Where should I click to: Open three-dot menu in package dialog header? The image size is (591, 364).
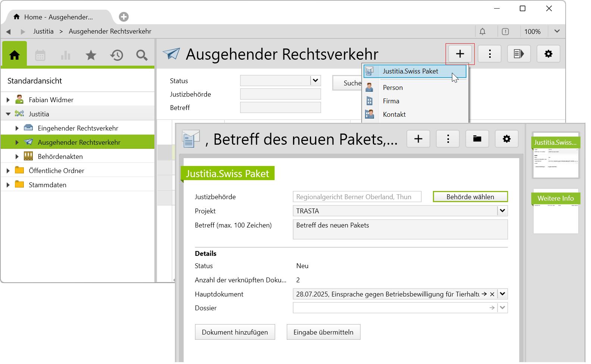[x=448, y=139]
